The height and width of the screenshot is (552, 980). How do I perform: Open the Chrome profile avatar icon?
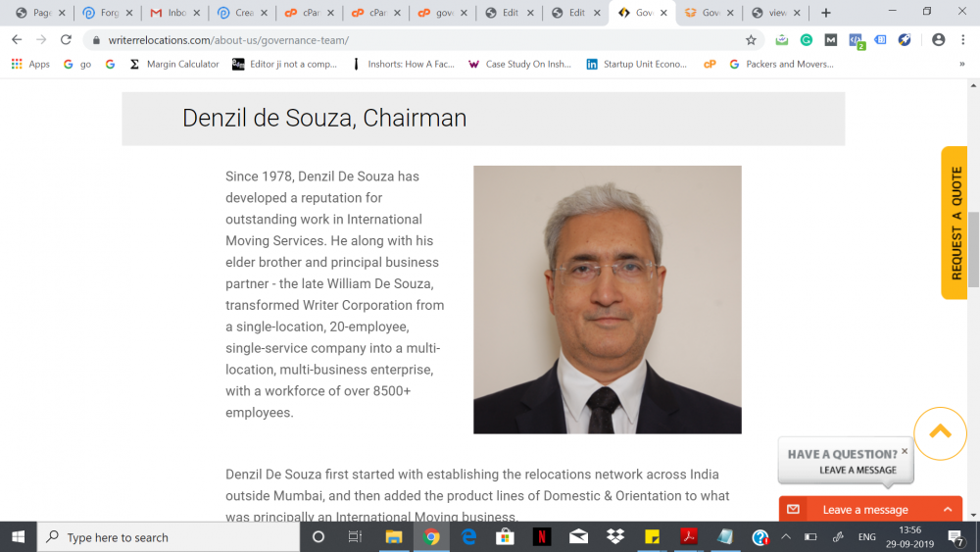point(938,40)
